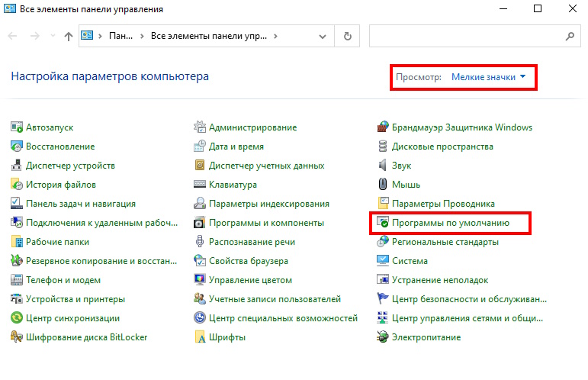The height and width of the screenshot is (380, 588).
Task: Expand chevron before Пан... breadcrumb
Action: (100, 37)
